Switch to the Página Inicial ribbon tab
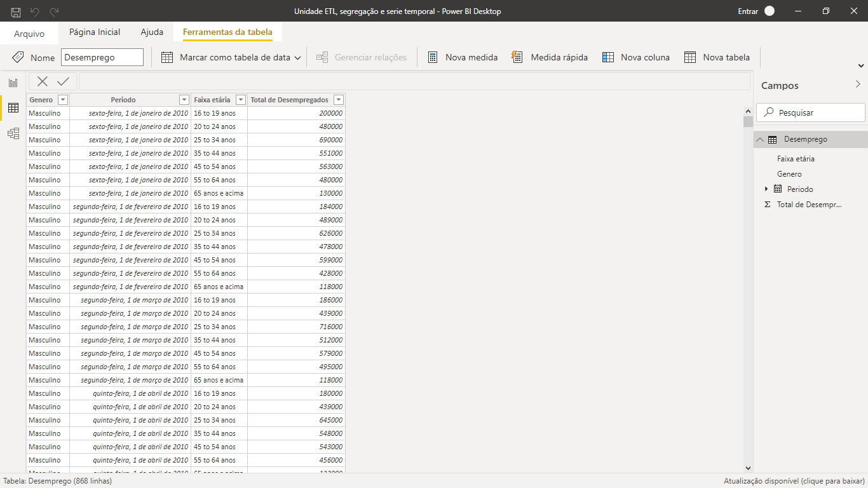The width and height of the screenshot is (868, 488). (x=94, y=32)
